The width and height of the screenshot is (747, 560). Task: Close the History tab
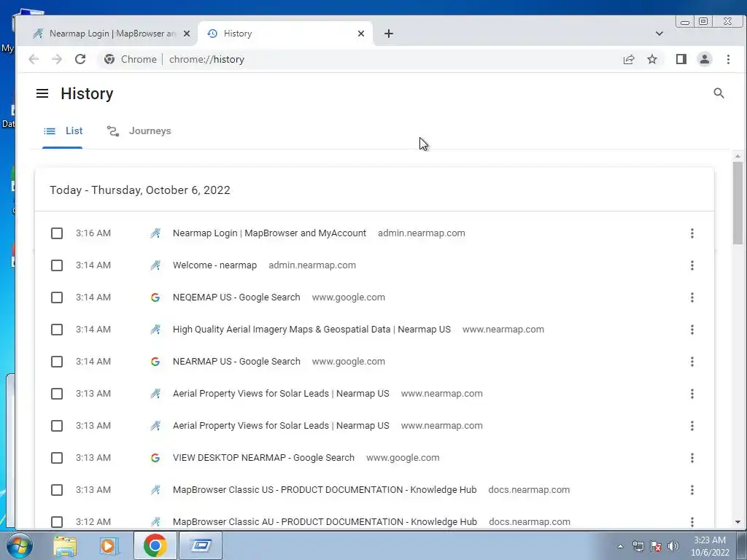361,34
